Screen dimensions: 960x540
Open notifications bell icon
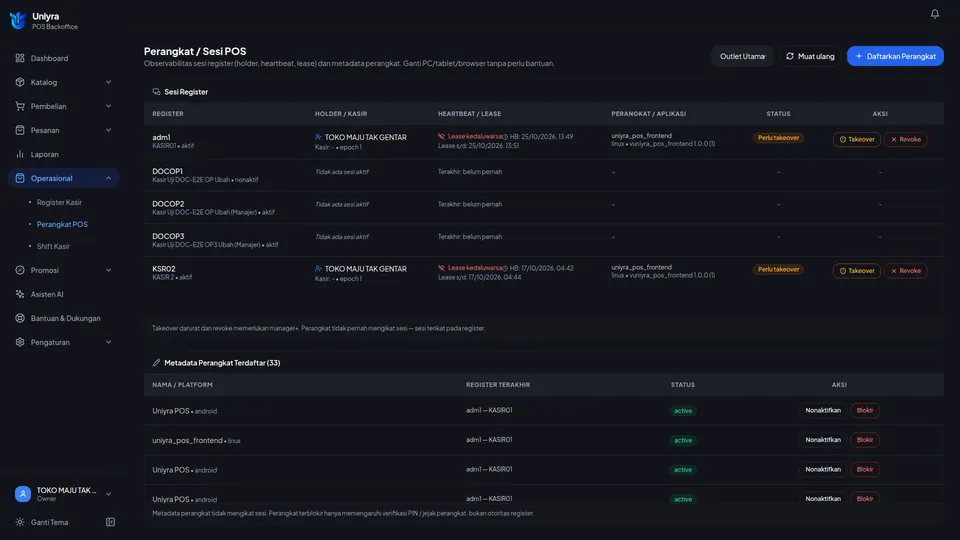tap(934, 13)
